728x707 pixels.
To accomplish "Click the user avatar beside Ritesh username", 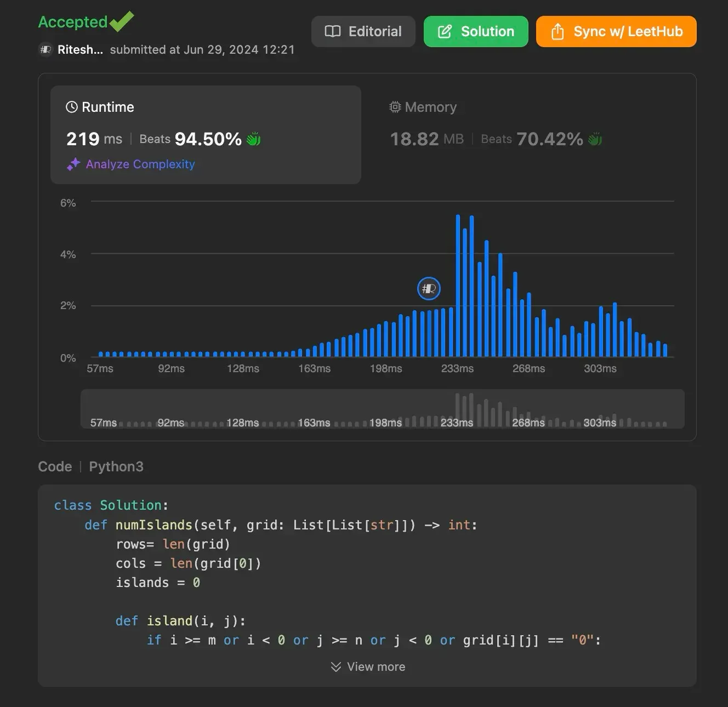I will [46, 50].
